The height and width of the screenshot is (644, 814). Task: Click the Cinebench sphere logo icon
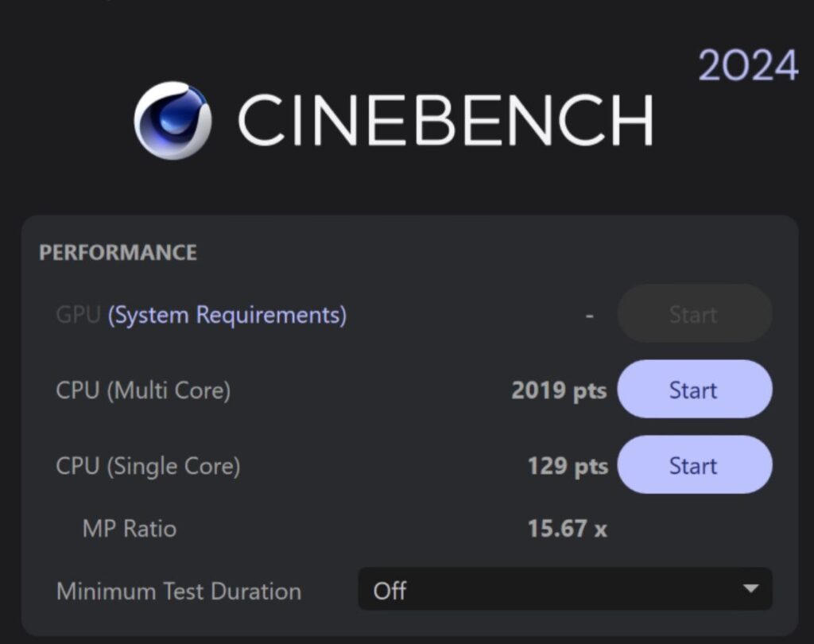[x=172, y=121]
